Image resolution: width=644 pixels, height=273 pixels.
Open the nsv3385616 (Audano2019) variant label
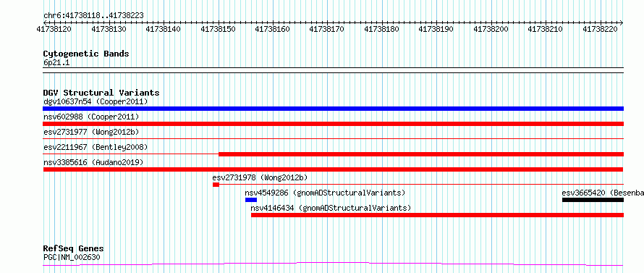pos(93,162)
